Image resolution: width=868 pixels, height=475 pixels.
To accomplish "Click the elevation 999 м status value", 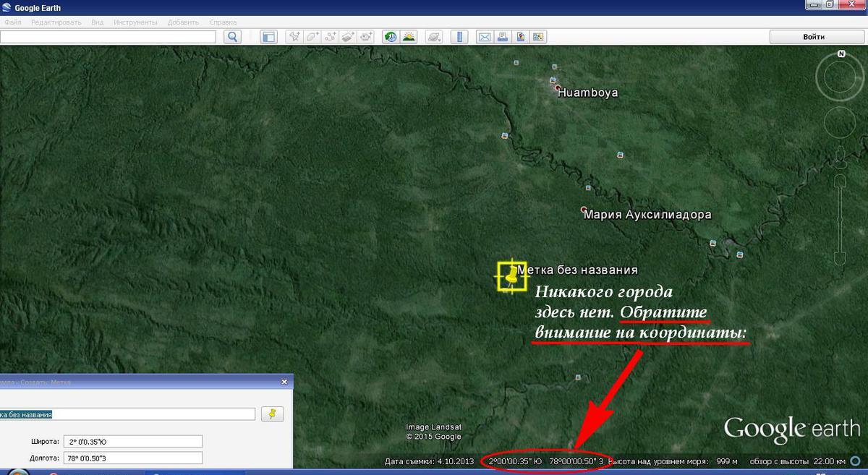I will (728, 461).
